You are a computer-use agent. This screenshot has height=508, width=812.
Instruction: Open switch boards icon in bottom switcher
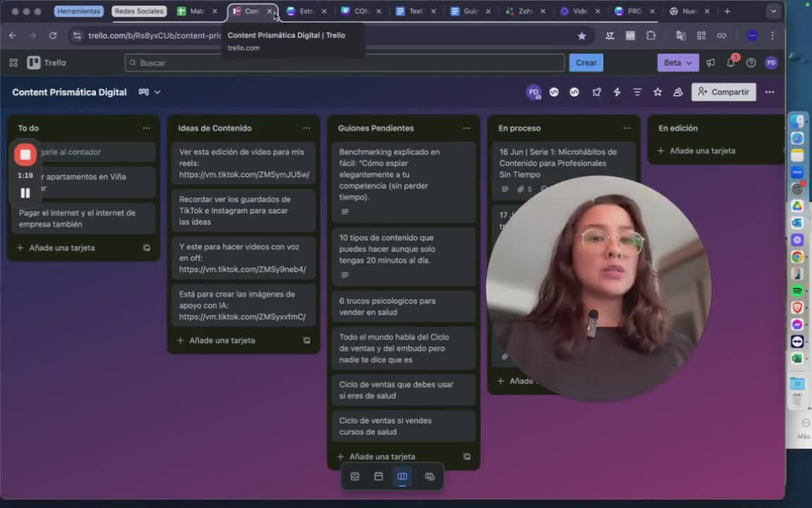pyautogui.click(x=430, y=476)
